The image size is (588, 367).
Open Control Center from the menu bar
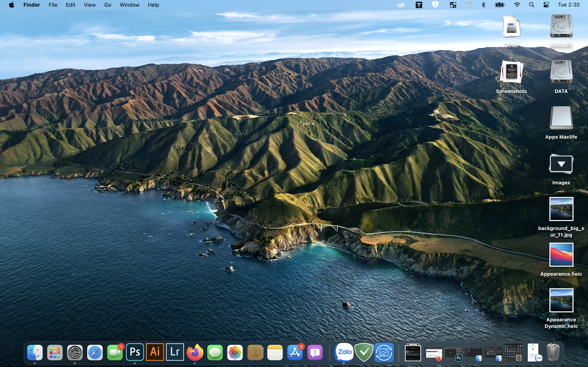[x=546, y=5]
